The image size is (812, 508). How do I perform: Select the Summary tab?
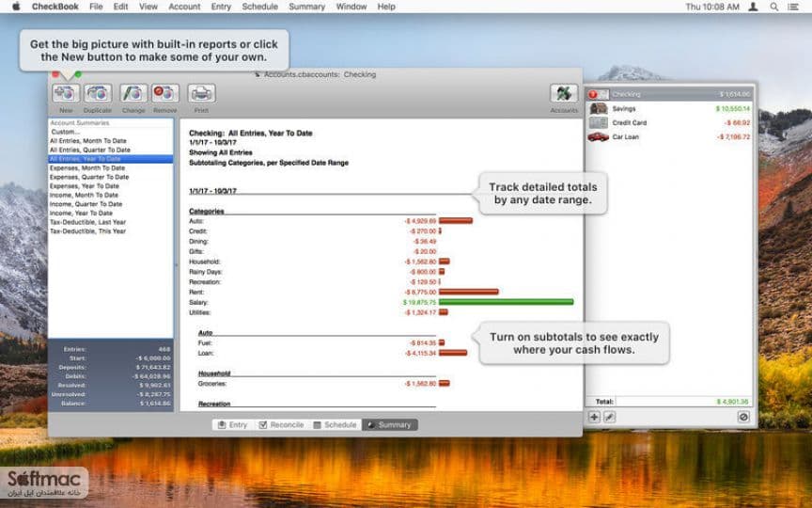(x=389, y=424)
